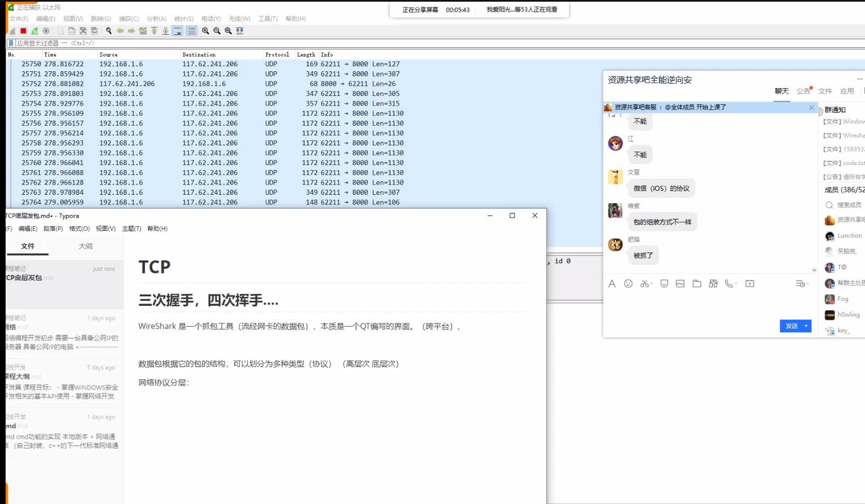Click the send image icon in chat
Screen dimensions: 865x504
pos(680,283)
